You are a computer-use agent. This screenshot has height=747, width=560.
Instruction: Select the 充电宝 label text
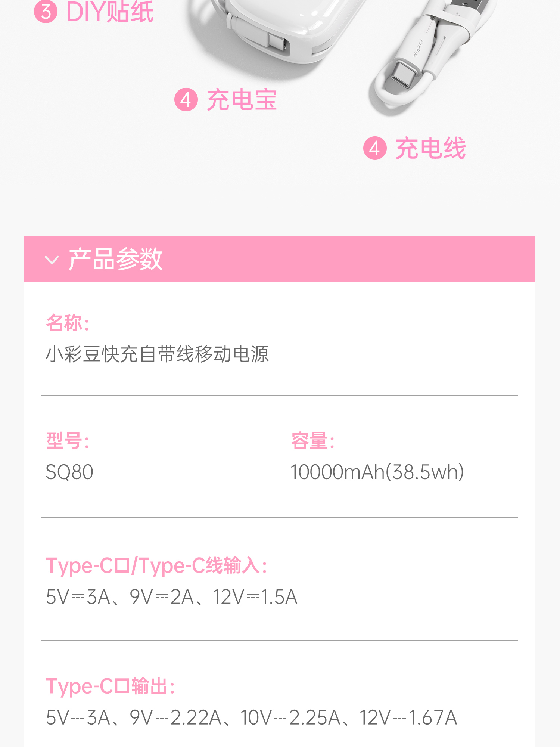tap(242, 100)
